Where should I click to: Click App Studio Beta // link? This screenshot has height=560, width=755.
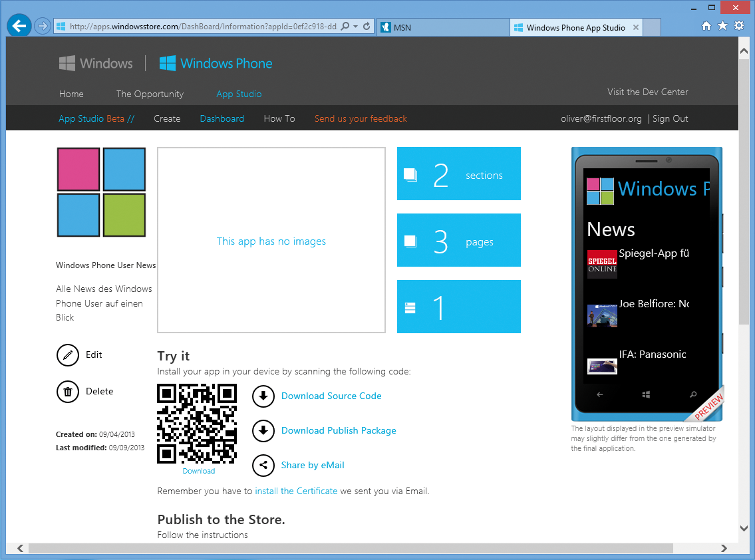(x=96, y=118)
